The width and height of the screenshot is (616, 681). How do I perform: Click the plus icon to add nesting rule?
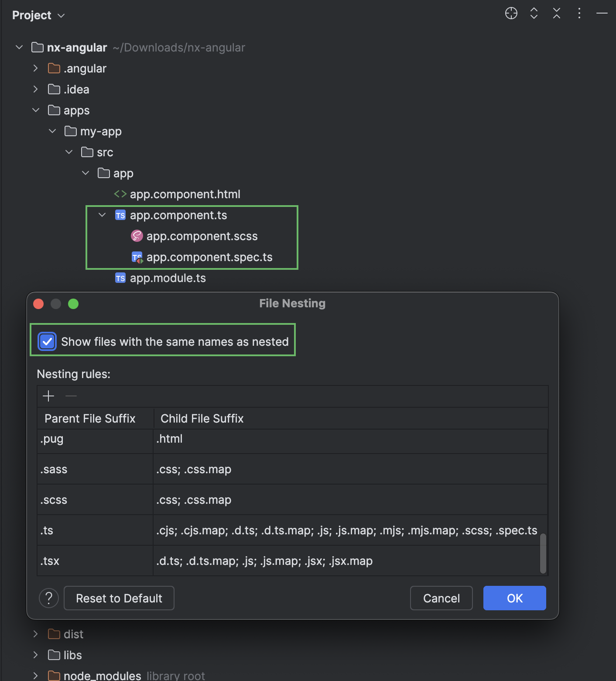coord(48,396)
